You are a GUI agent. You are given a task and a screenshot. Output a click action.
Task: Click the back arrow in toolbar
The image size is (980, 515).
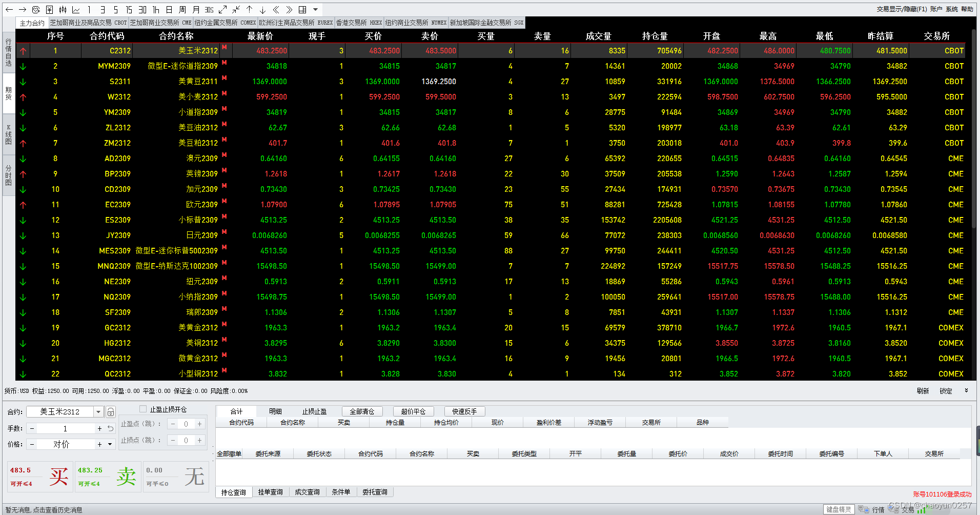[x=9, y=9]
